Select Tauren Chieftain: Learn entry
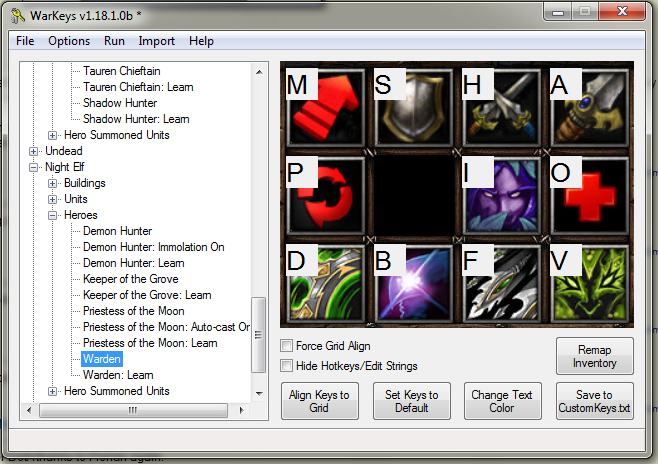Screen dimensions: 658x464 coord(138,87)
